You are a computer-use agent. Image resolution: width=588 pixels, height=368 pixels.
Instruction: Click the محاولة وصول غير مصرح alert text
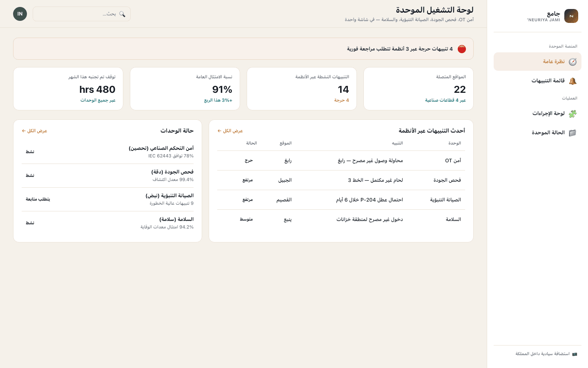(x=370, y=161)
